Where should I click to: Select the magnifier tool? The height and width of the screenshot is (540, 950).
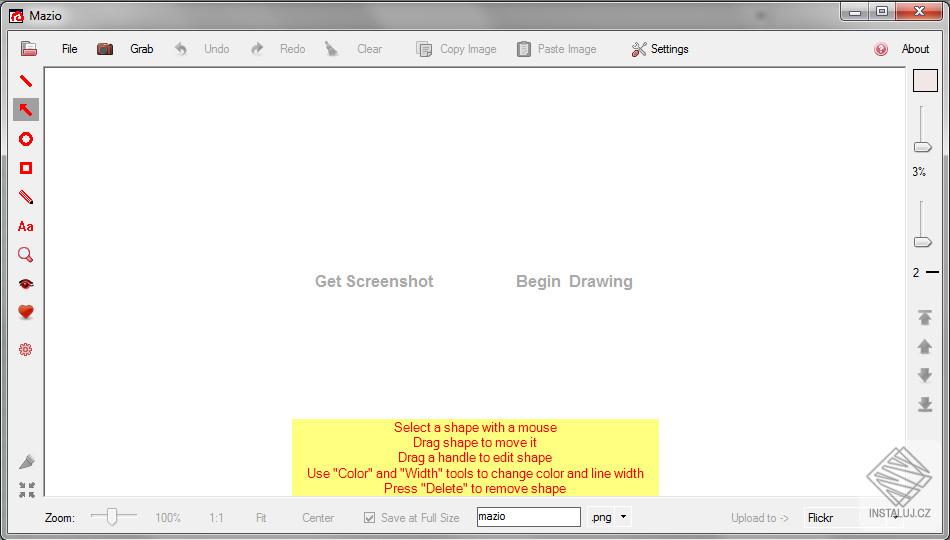[25, 255]
